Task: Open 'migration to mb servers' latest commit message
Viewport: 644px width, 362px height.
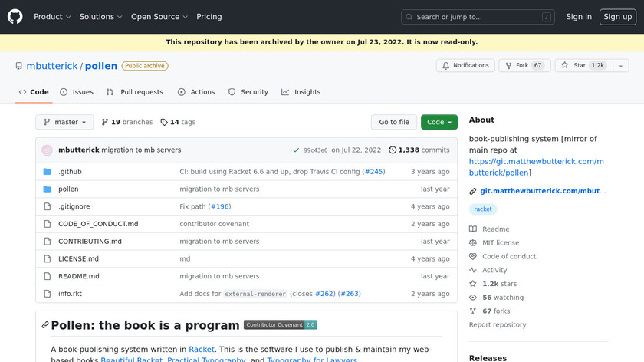Action: coord(141,150)
